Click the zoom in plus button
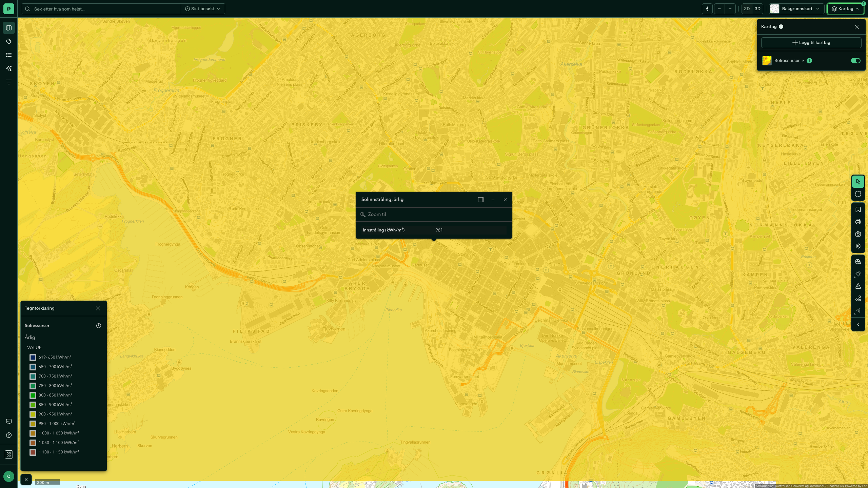Screen dimensions: 868x488 pos(730,9)
